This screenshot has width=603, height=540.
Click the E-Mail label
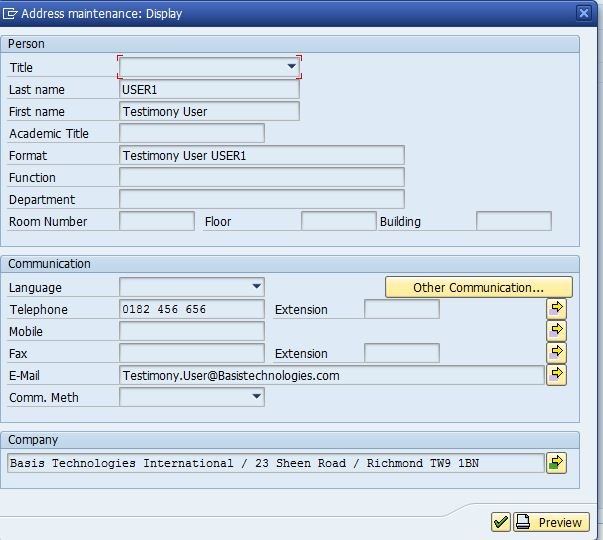pyautogui.click(x=24, y=375)
